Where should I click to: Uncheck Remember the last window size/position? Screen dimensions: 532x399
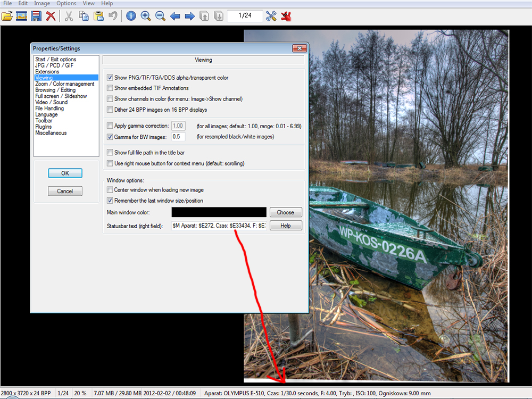(x=110, y=201)
